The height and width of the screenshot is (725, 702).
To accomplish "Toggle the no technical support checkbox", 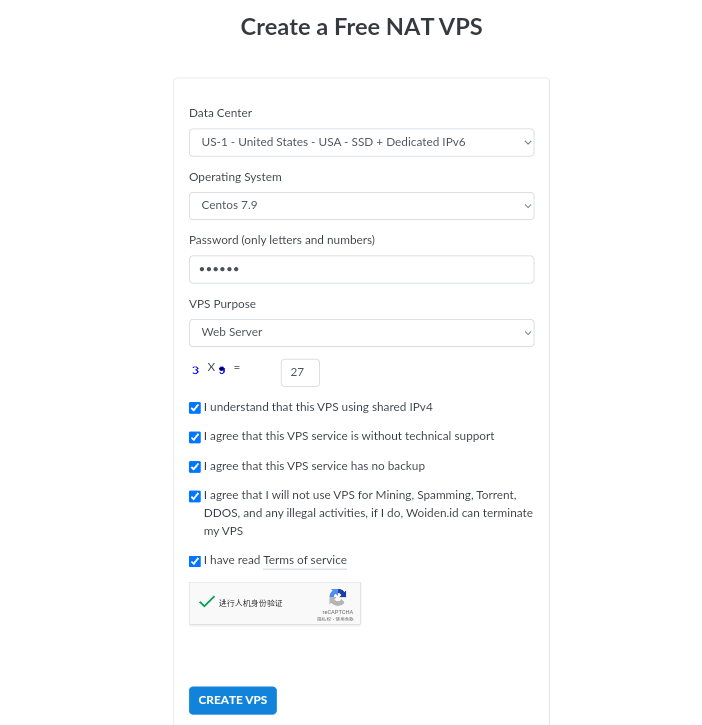I will (x=195, y=437).
